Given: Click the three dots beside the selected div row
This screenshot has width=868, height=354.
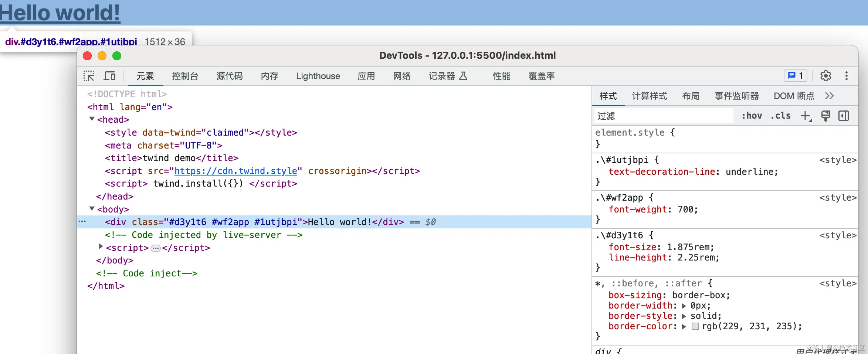Looking at the screenshot, I should pyautogui.click(x=82, y=222).
